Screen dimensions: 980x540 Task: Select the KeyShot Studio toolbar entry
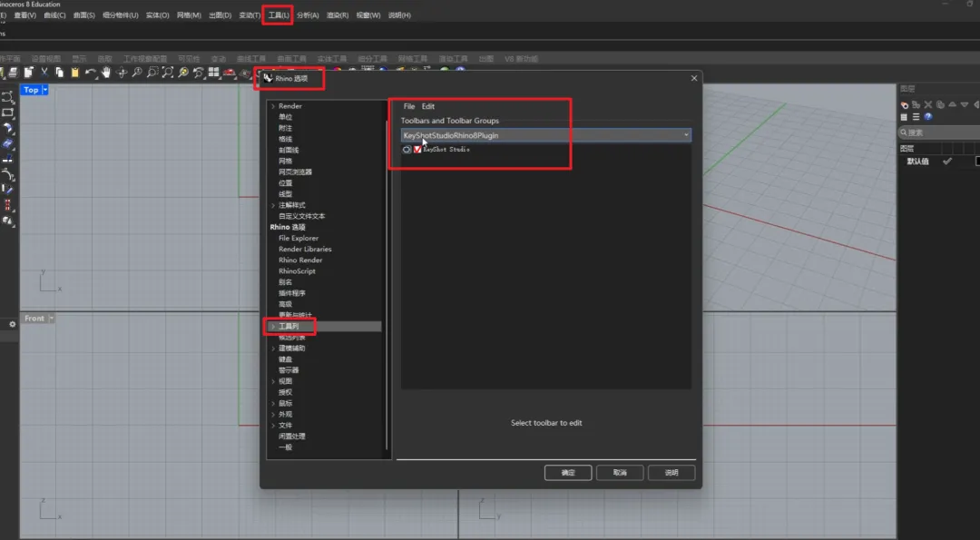coord(446,150)
